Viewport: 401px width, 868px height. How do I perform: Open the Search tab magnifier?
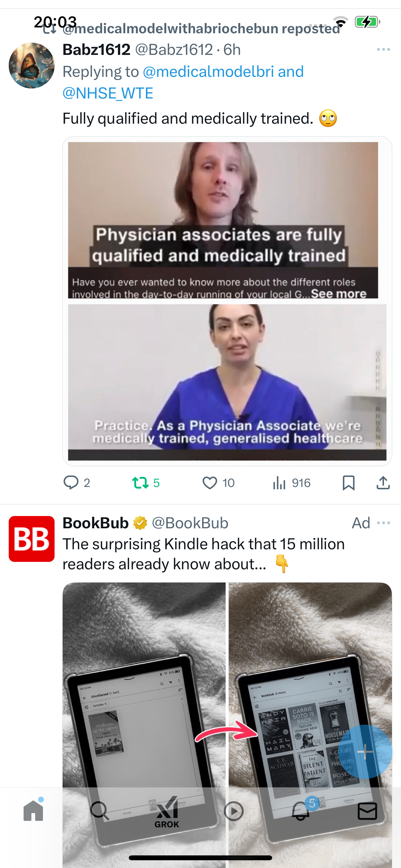click(100, 811)
